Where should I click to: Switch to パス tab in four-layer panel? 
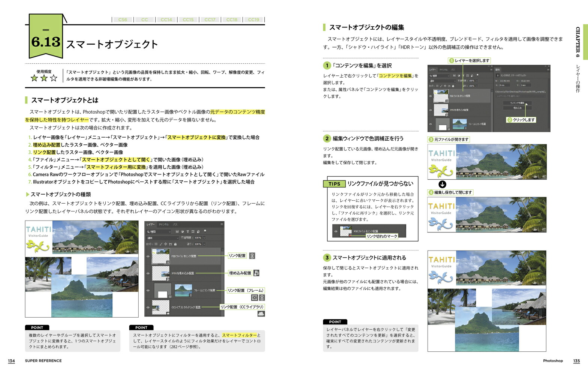175,225
